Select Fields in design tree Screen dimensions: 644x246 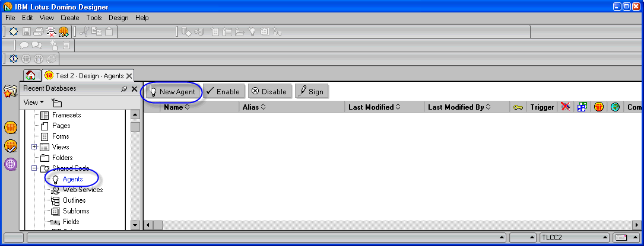(71, 222)
